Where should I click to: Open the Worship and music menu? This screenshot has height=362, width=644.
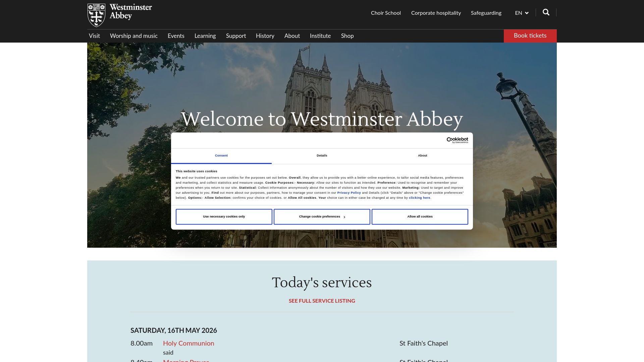(x=133, y=36)
